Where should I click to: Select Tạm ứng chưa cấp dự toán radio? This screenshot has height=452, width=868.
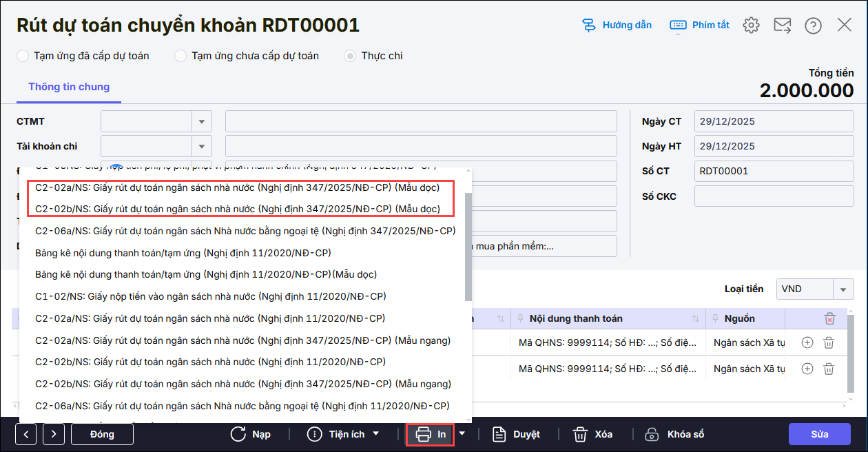pos(180,56)
